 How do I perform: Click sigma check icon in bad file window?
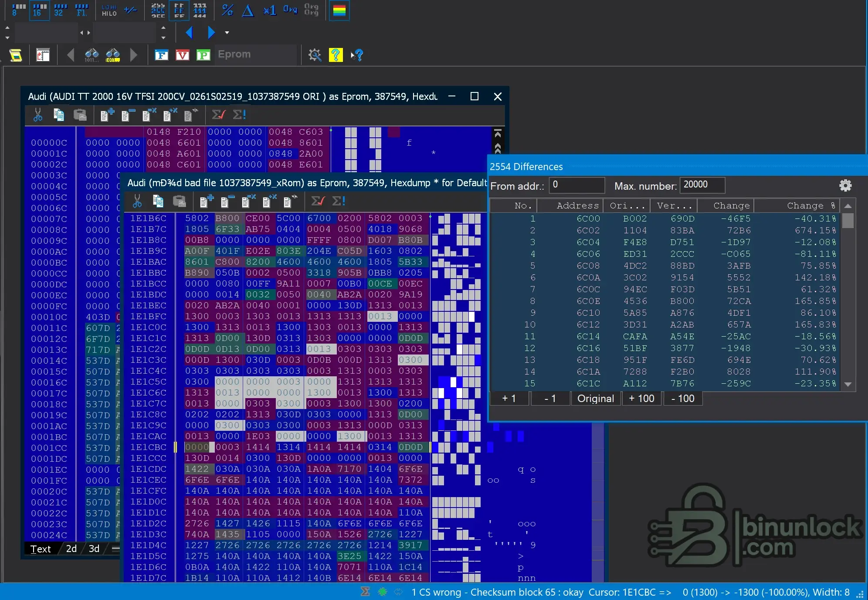pos(318,201)
